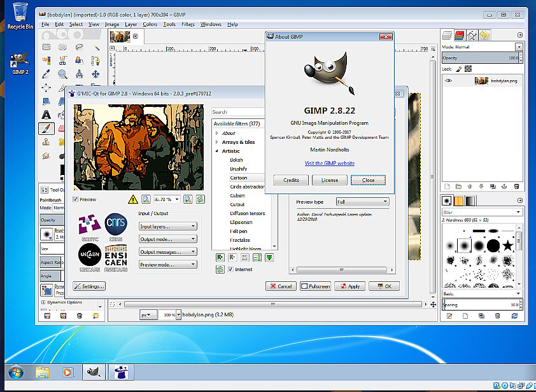Image resolution: width=536 pixels, height=392 pixels.
Task: Pick the Fuzzy Select magic wand tool
Action: [x=96, y=47]
